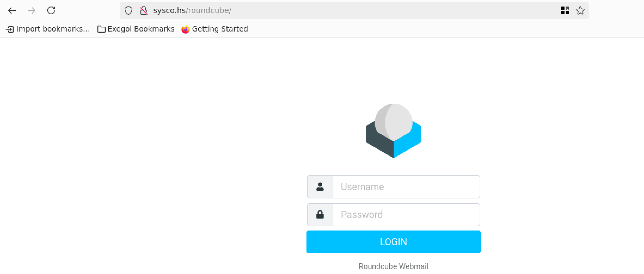Select the sysco.hs/roundcube/ address bar text
Image resolution: width=644 pixels, height=274 pixels.
[192, 11]
